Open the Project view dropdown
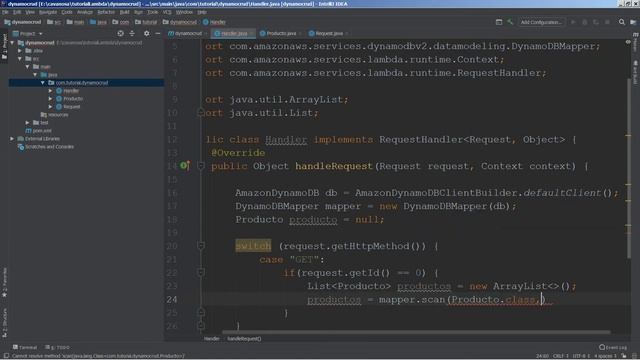 [x=27, y=33]
